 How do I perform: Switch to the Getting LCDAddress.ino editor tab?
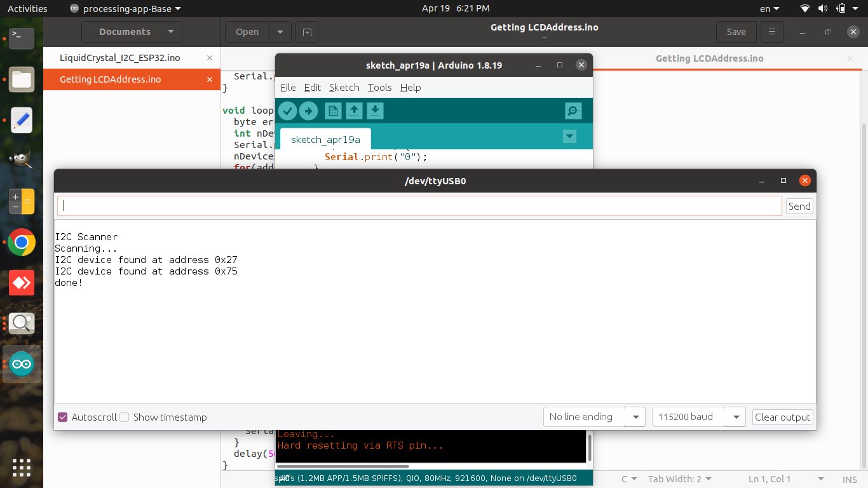(709, 58)
